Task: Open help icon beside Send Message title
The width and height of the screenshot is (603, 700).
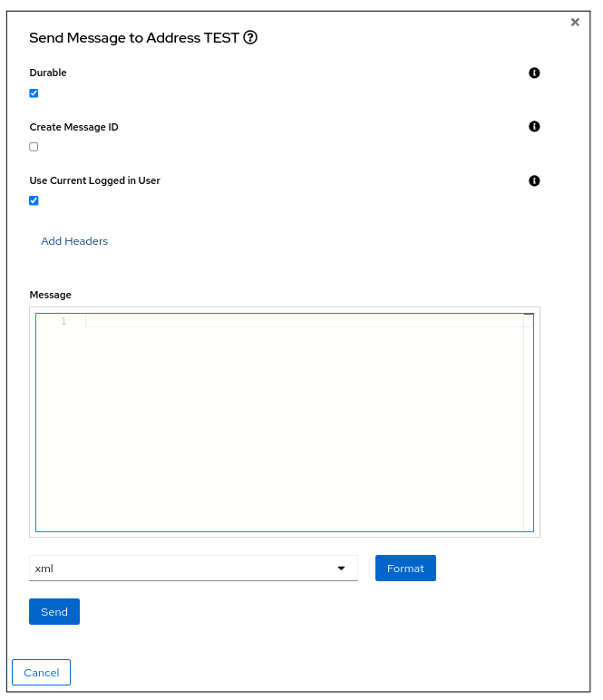Action: [x=251, y=38]
